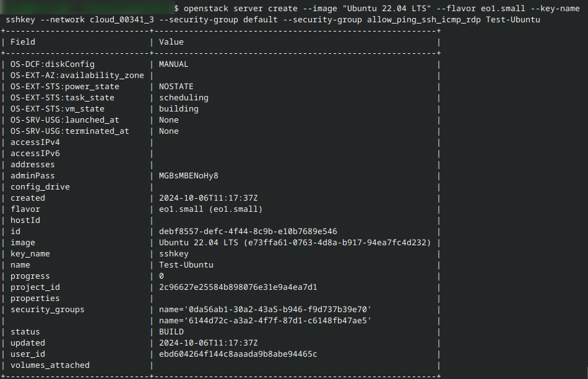This screenshot has height=379, width=588.
Task: Click the server id debf8557 value
Action: click(x=248, y=232)
